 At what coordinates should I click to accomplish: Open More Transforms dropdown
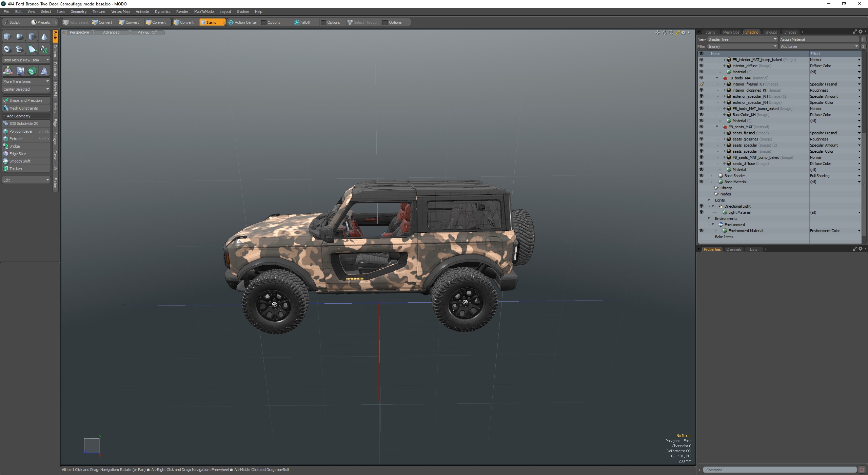coord(26,81)
